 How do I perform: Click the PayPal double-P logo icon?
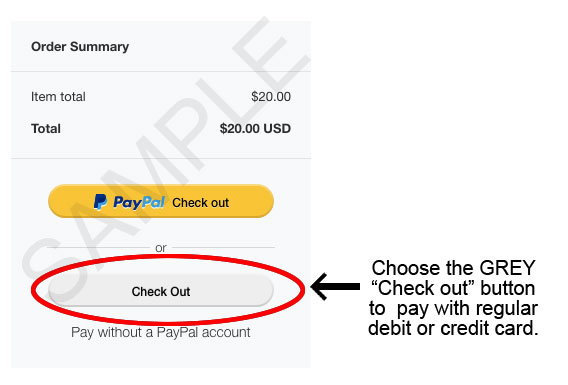[x=100, y=202]
